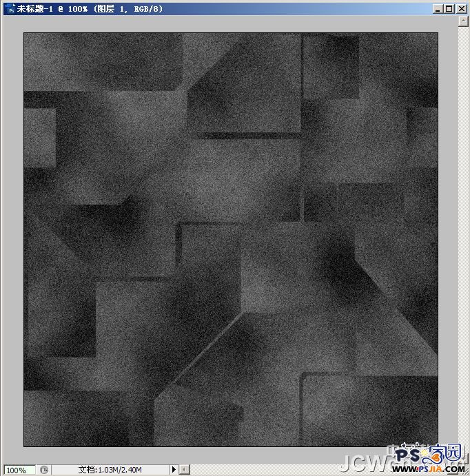Click the vertical scrollbar up arrow
The image size is (470, 476).
(x=464, y=21)
